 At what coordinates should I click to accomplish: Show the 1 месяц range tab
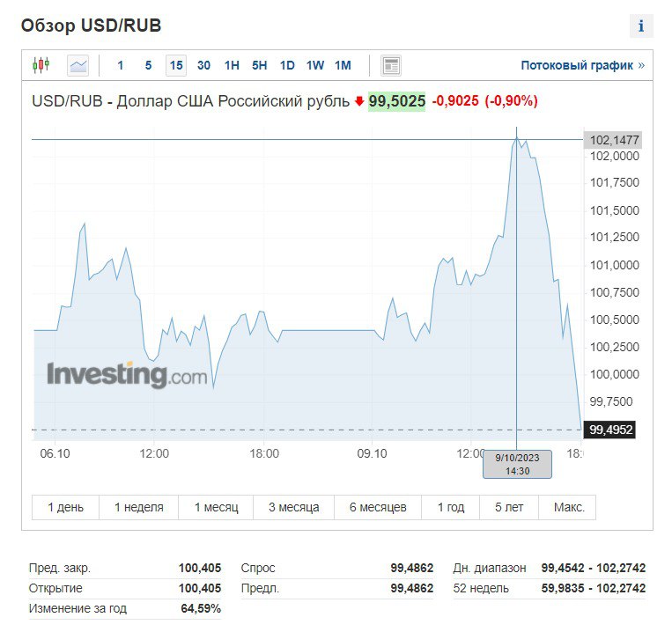click(x=216, y=508)
